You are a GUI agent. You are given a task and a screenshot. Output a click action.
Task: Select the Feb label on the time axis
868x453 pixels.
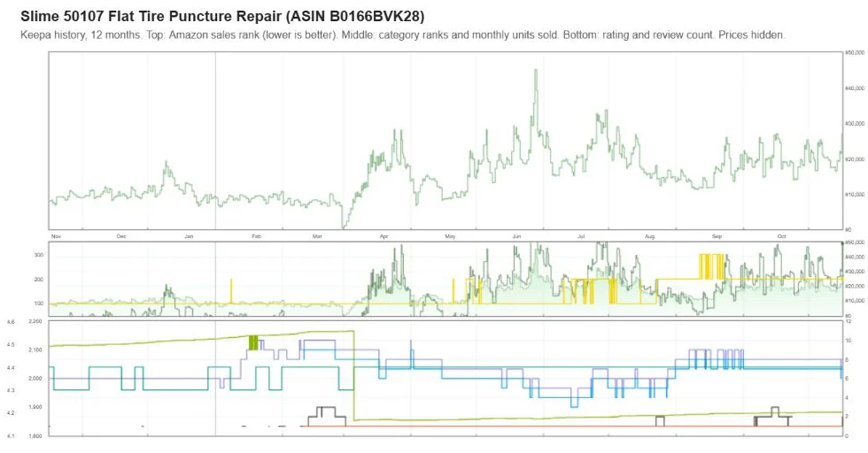click(256, 236)
